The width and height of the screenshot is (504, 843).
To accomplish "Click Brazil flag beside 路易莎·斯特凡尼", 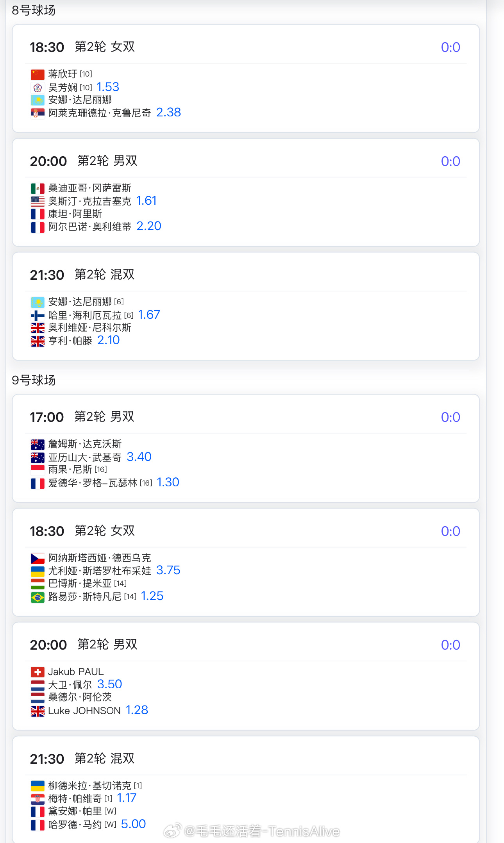I will click(x=38, y=597).
